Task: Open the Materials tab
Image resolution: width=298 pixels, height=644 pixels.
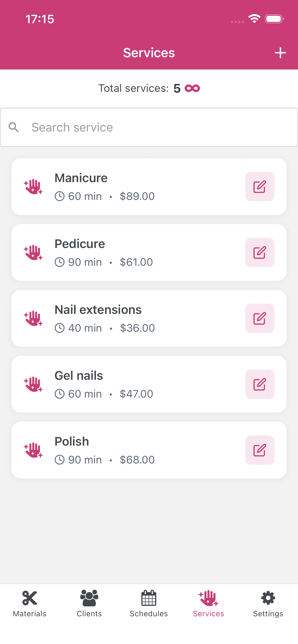Action: click(30, 603)
